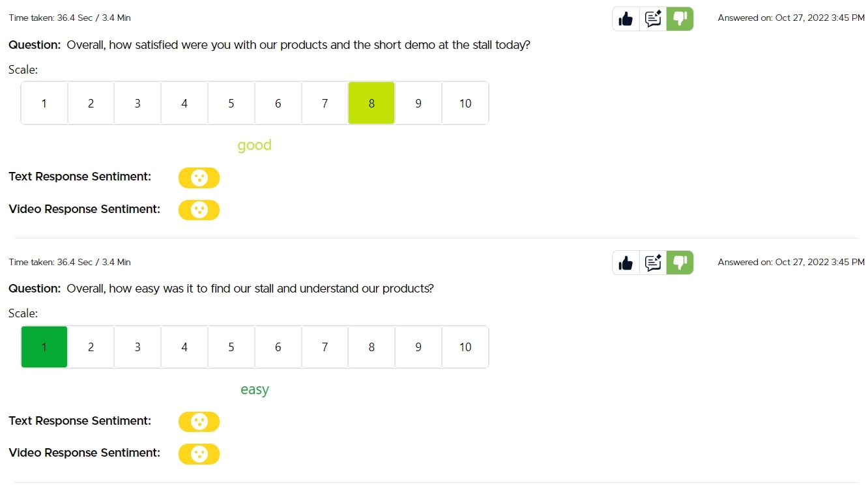Screen dimensions: 868x486
Task: Click the 'good' rating label
Action: [x=254, y=145]
